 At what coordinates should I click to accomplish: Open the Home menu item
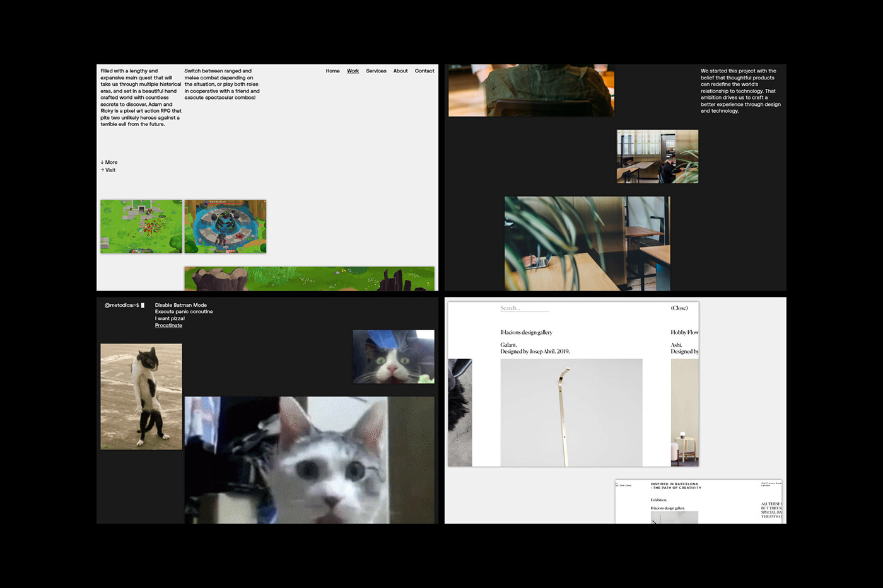click(x=332, y=71)
